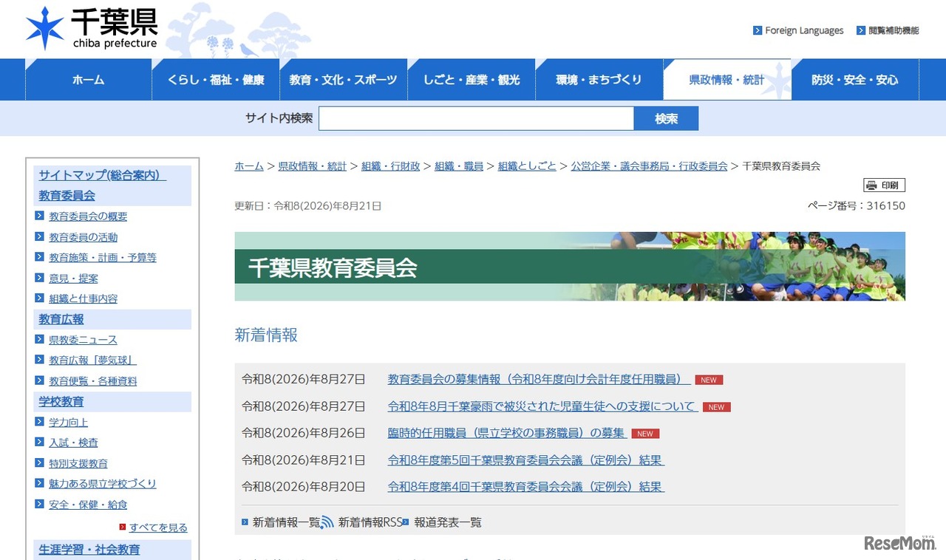
Task: Open 生涯学習・社会教育 sidebar heading link
Action: [x=89, y=550]
